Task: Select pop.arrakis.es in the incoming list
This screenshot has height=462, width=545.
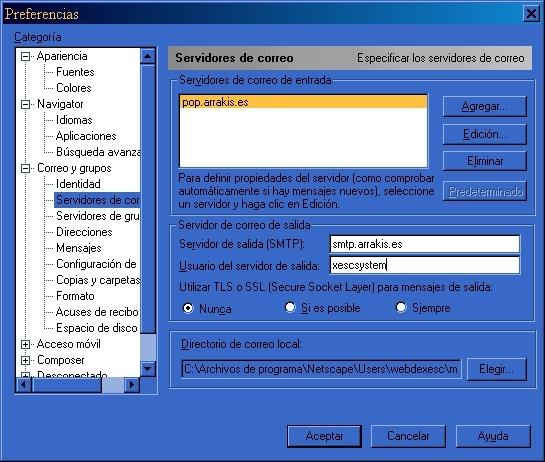Action: (x=303, y=102)
